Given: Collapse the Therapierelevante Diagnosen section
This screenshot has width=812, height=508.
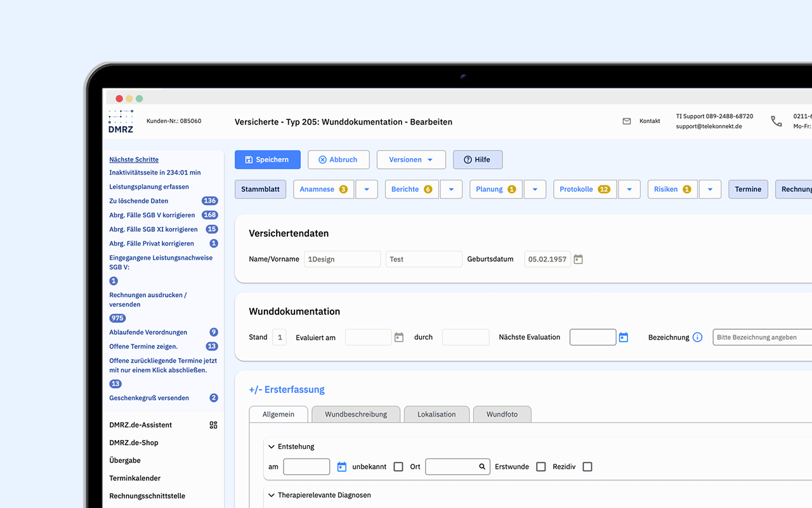Looking at the screenshot, I should click(x=272, y=495).
